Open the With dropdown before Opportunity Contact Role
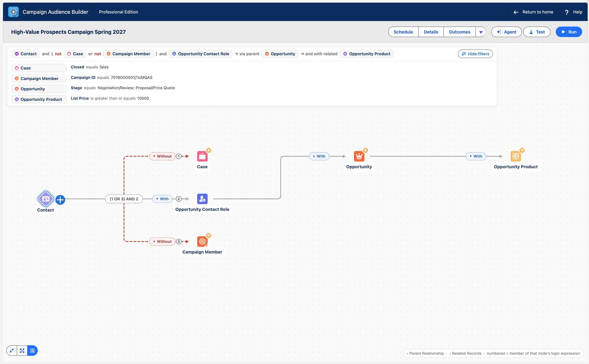 point(162,199)
